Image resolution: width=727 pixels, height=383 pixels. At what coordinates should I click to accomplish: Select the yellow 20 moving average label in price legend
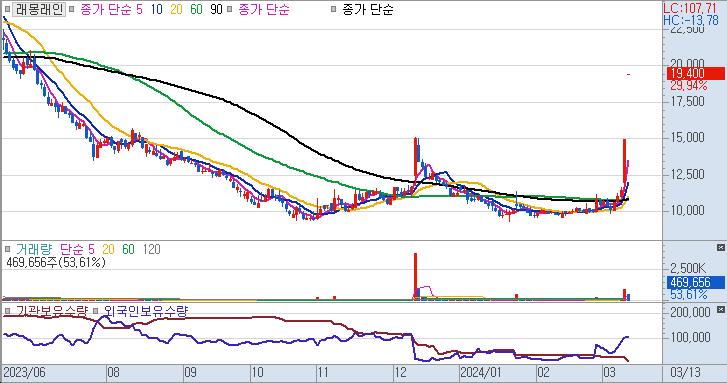point(177,9)
